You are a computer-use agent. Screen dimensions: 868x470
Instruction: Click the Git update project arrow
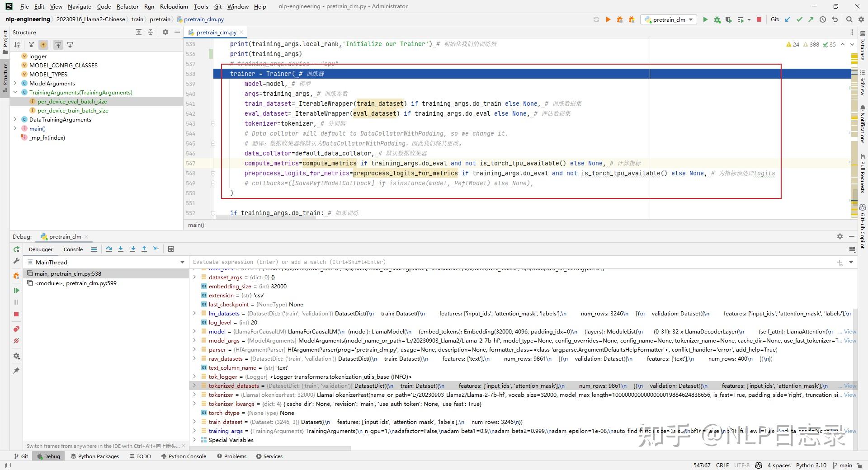(788, 19)
